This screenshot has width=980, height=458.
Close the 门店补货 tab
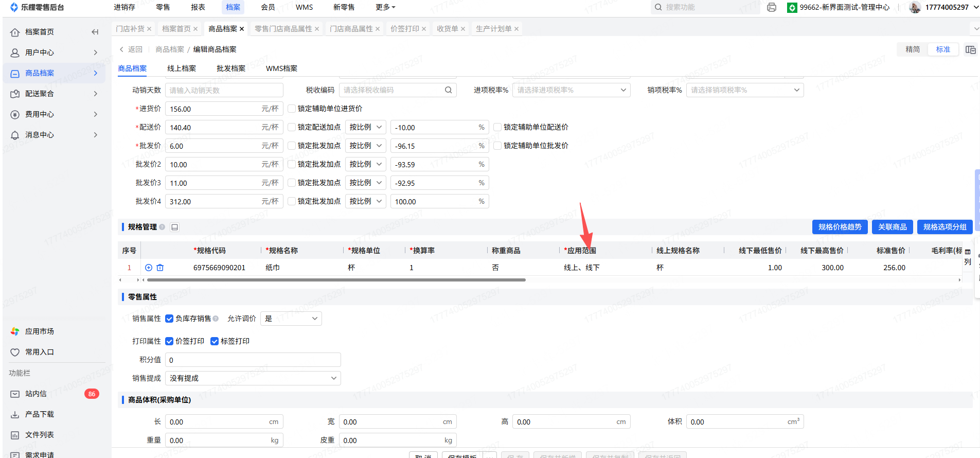pos(149,29)
